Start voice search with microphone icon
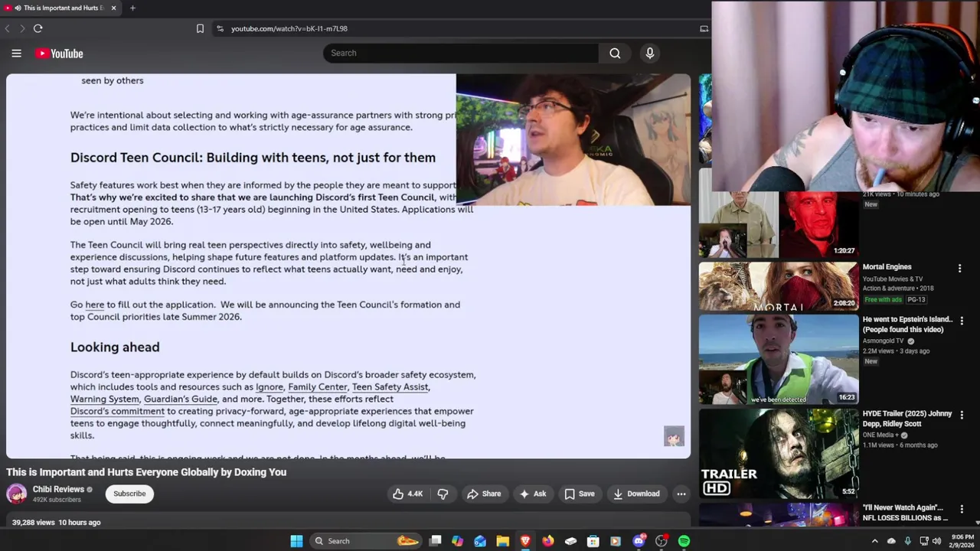Screen dimensions: 980x551 tap(650, 53)
